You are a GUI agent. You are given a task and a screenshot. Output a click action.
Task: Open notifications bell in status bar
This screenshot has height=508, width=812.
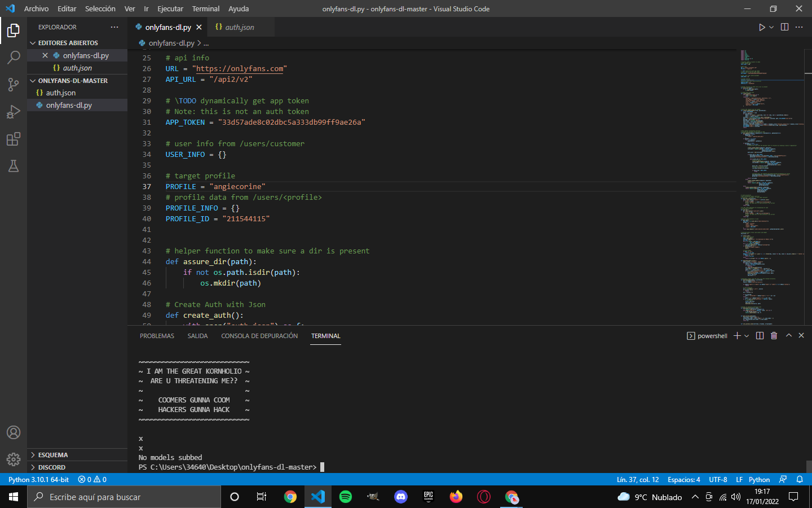[800, 479]
